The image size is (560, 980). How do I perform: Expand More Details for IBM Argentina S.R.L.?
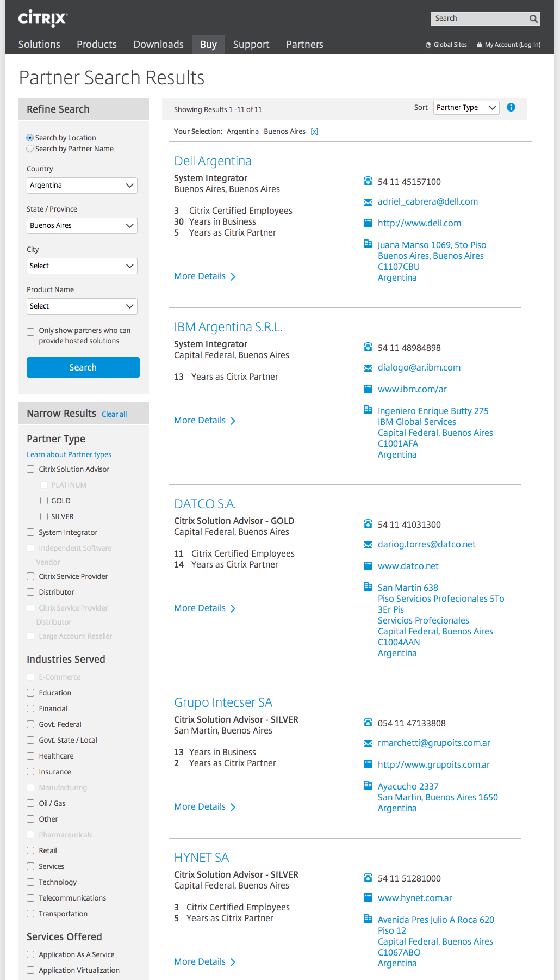205,421
